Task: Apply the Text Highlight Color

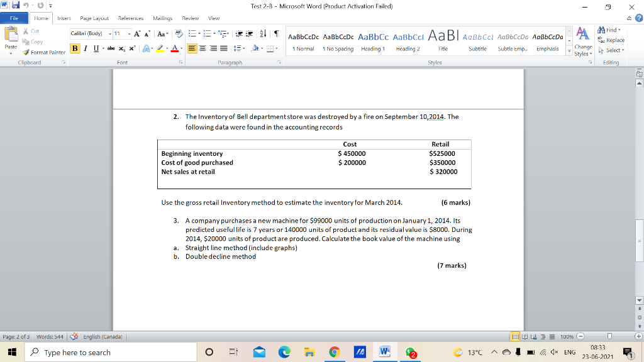Action: [158, 48]
